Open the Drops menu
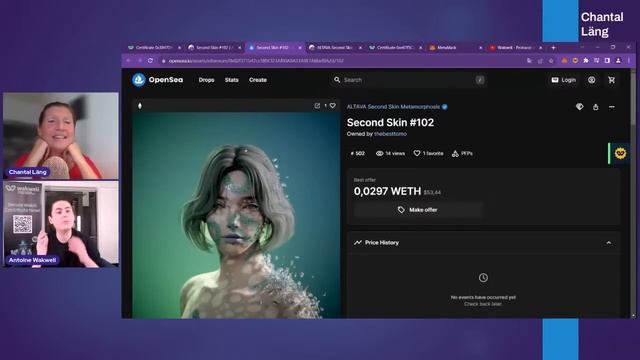The width and height of the screenshot is (640, 360). click(x=207, y=80)
